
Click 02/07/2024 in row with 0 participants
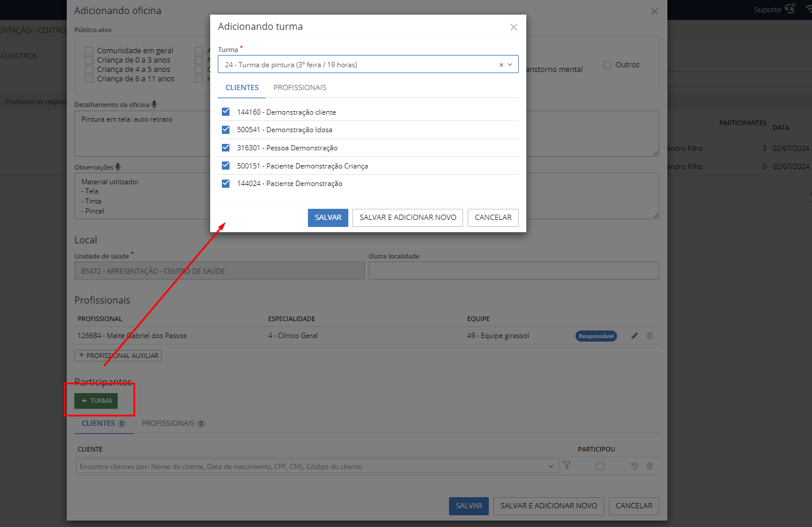(791, 167)
